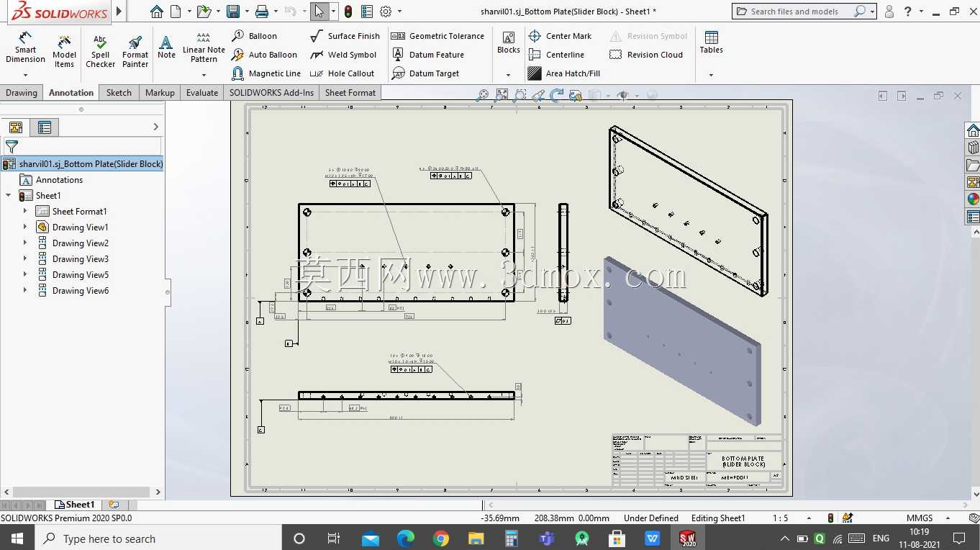Open the Tables tool
Image resolution: width=980 pixels, height=550 pixels.
[711, 43]
